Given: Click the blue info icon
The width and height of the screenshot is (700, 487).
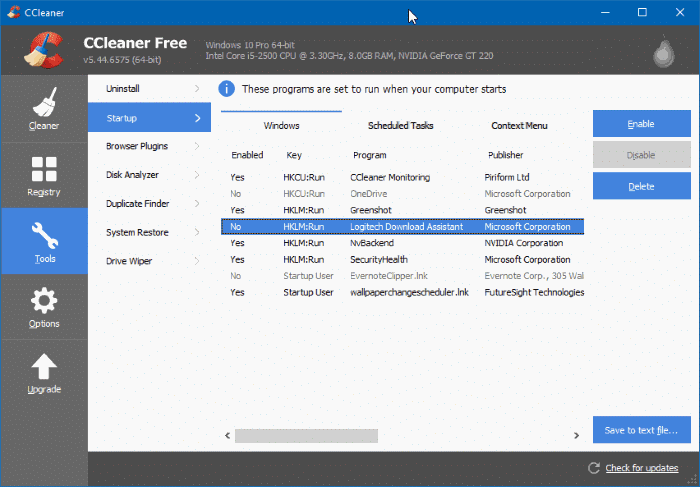Looking at the screenshot, I should point(226,89).
